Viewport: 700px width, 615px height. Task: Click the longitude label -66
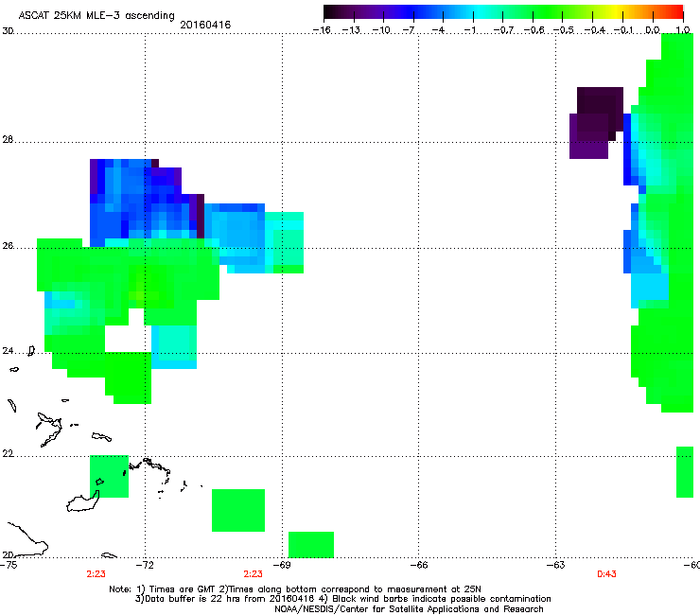pyautogui.click(x=418, y=565)
